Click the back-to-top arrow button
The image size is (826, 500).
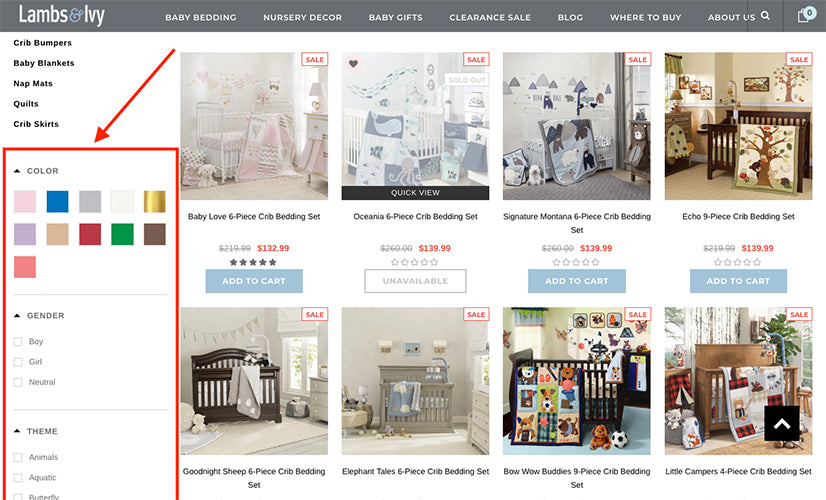coord(782,423)
